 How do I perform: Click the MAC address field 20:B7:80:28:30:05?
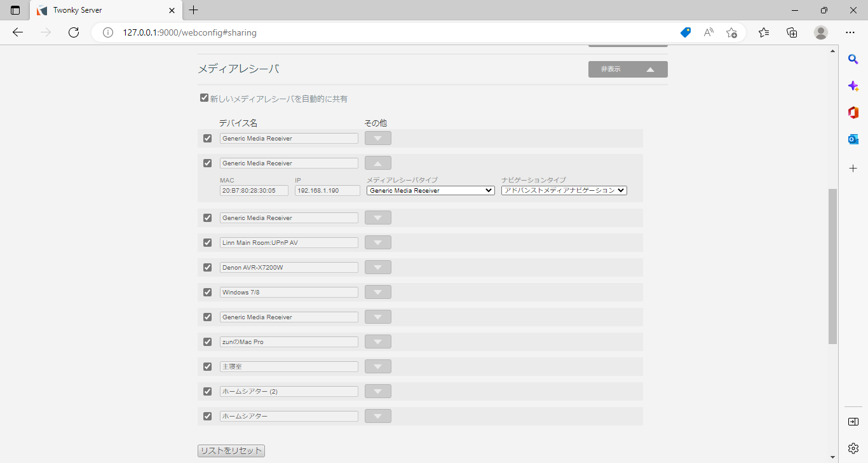pos(254,190)
